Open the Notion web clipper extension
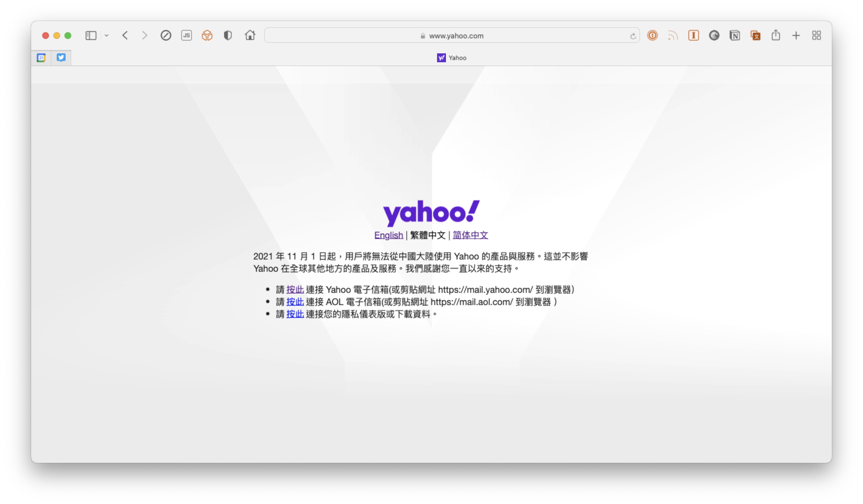This screenshot has width=863, height=504. (735, 36)
